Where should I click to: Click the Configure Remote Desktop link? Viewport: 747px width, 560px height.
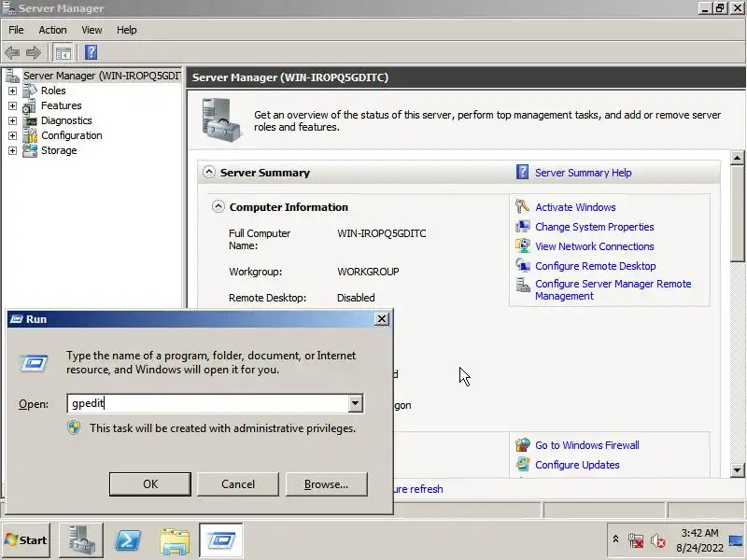[x=595, y=266]
